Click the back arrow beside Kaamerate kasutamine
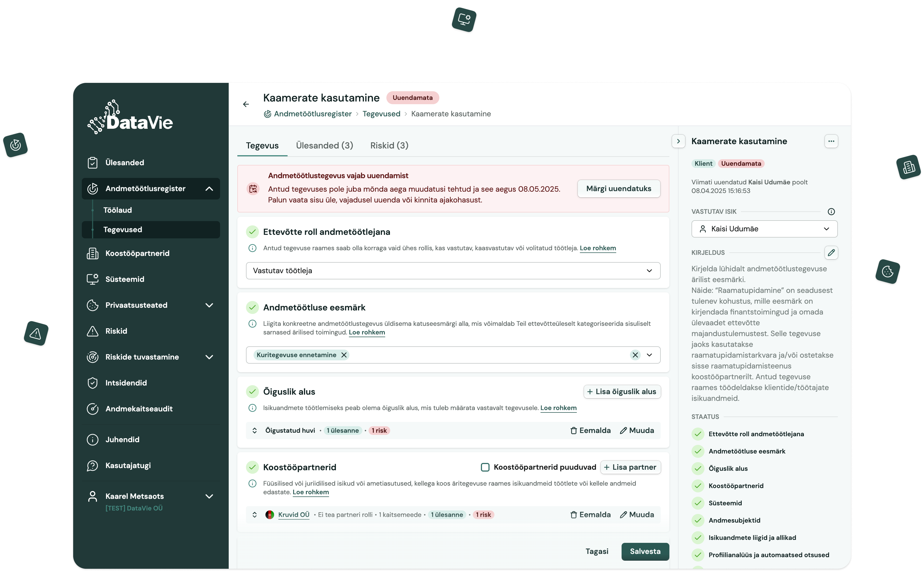The height and width of the screenshot is (572, 924). point(246,104)
